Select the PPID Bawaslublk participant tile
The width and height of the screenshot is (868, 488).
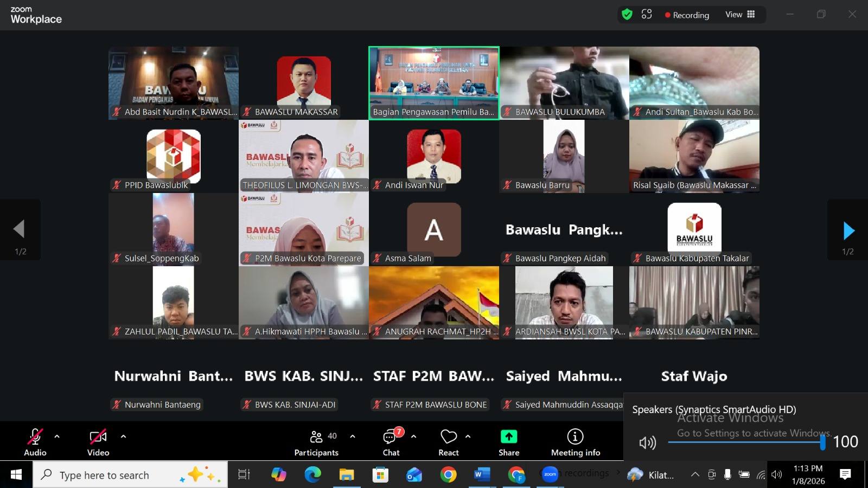(x=174, y=156)
